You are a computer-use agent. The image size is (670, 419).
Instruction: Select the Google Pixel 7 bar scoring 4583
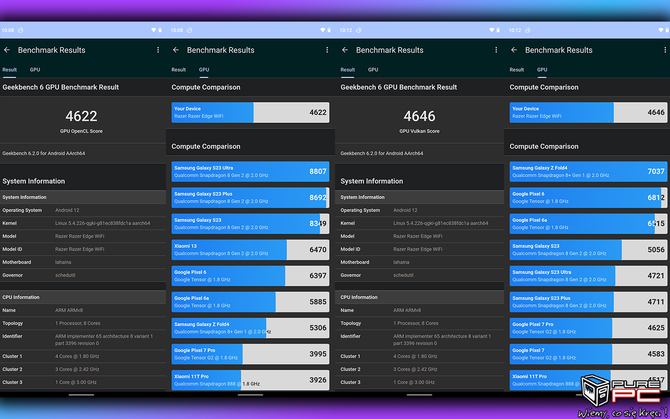click(588, 354)
